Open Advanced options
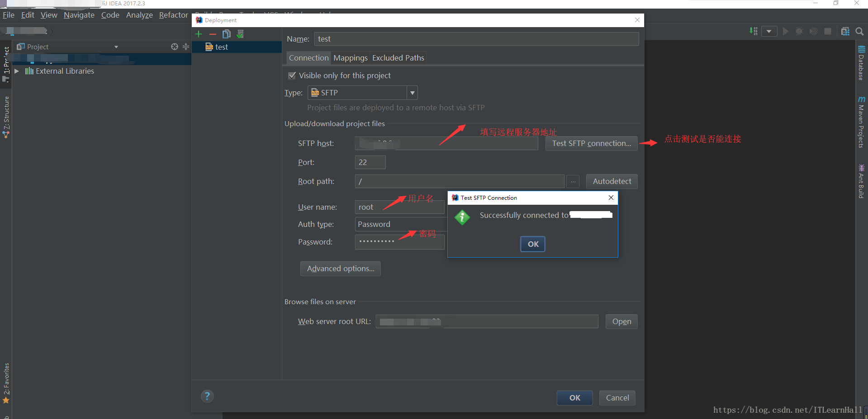 341,268
